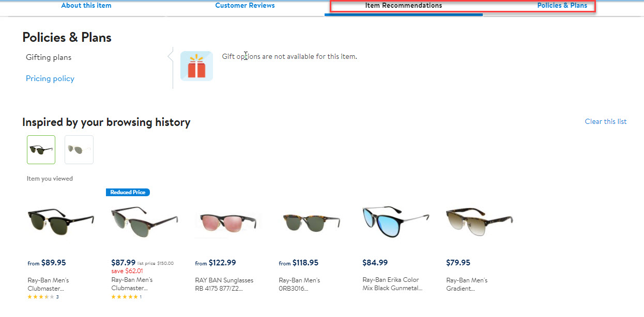644x317 pixels.
Task: Click the Reduced Price badge
Action: (128, 192)
